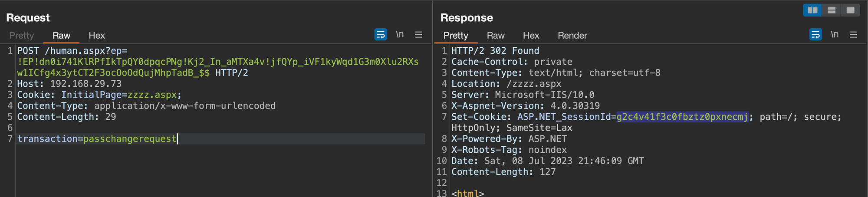Open the Response panel options menu

(854, 35)
